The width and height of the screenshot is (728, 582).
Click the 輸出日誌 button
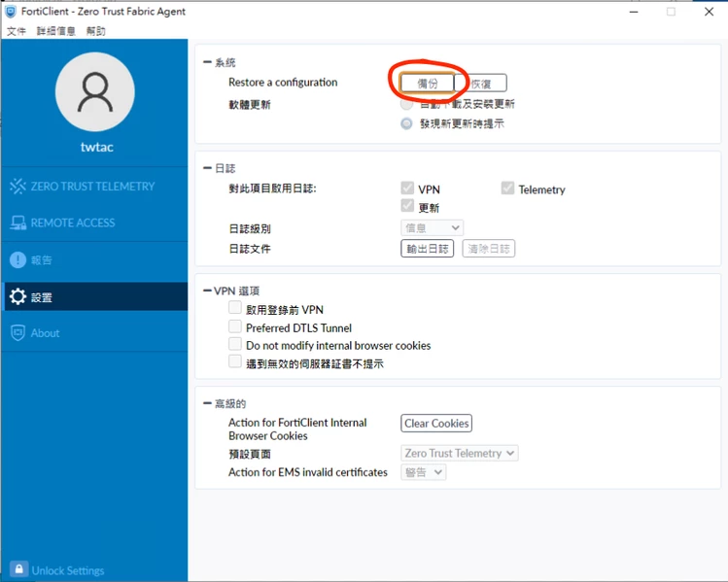(427, 249)
